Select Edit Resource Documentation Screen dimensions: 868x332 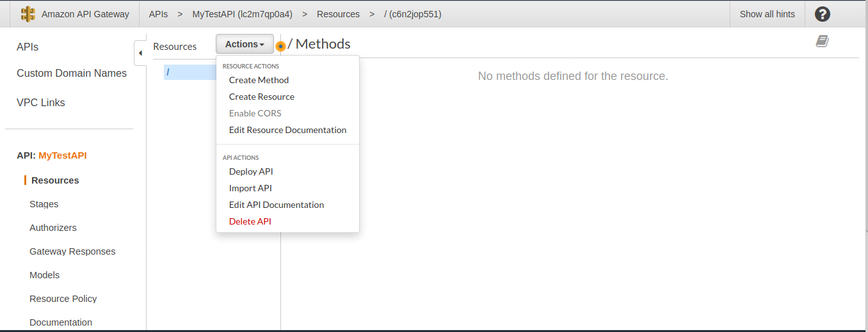pyautogui.click(x=287, y=130)
